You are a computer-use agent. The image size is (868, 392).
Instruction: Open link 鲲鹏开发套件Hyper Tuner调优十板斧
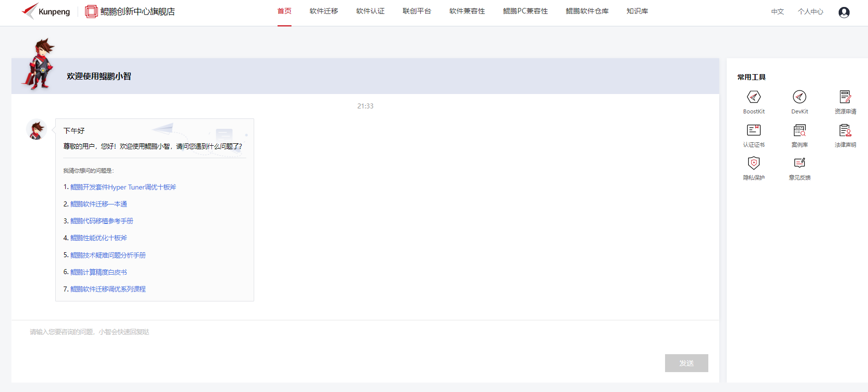click(x=123, y=187)
